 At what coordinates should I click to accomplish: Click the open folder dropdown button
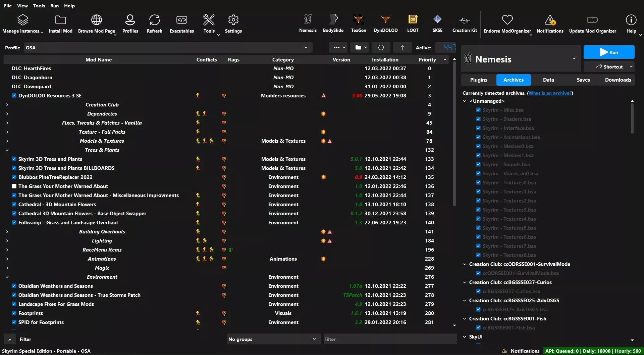(360, 47)
